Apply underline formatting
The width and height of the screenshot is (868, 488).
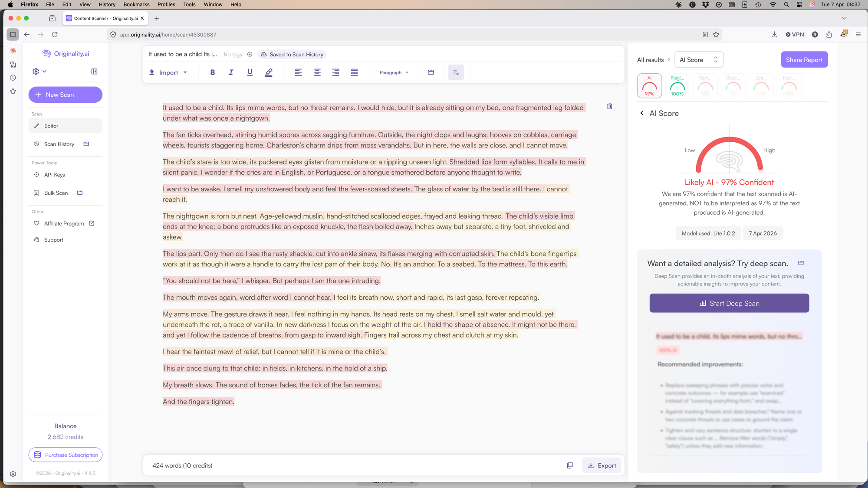(250, 72)
